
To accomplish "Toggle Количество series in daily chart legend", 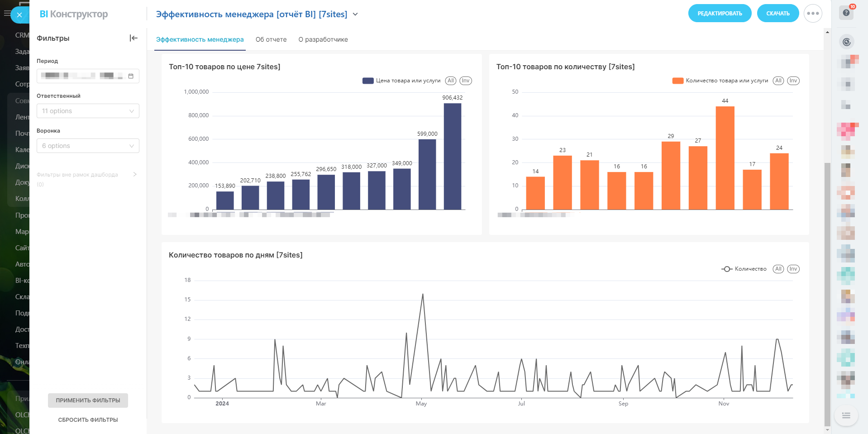I will click(744, 269).
